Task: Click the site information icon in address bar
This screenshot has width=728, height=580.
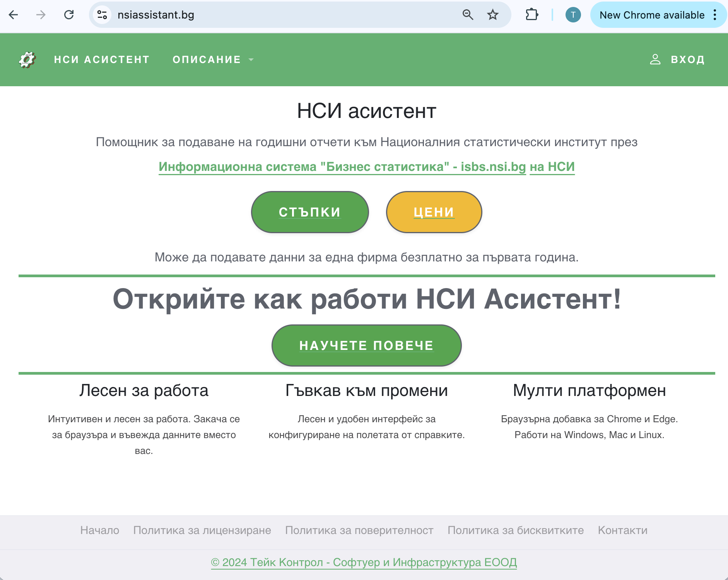Action: pyautogui.click(x=102, y=15)
